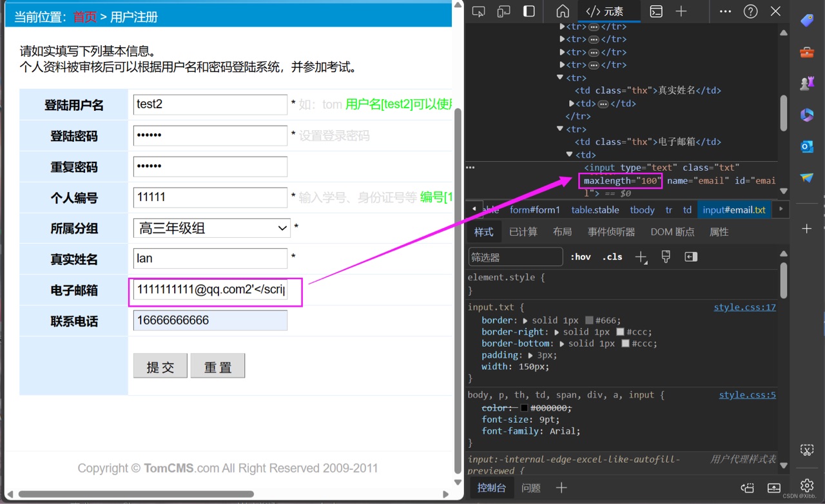825x504 pixels.
Task: Toggle the :hov element state panel
Action: coord(581,257)
